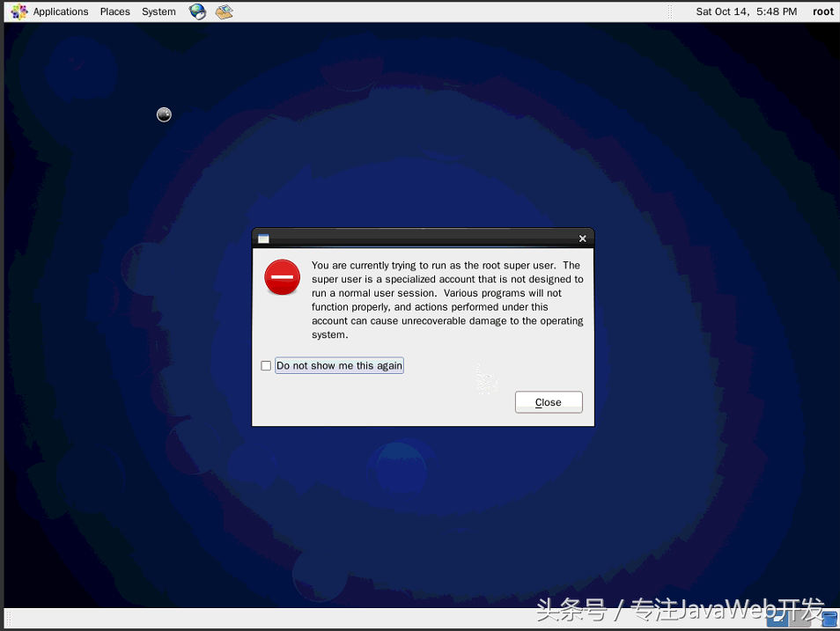Select the highlighted first workspace square
This screenshot has height=631, width=840.
pyautogui.click(x=777, y=619)
